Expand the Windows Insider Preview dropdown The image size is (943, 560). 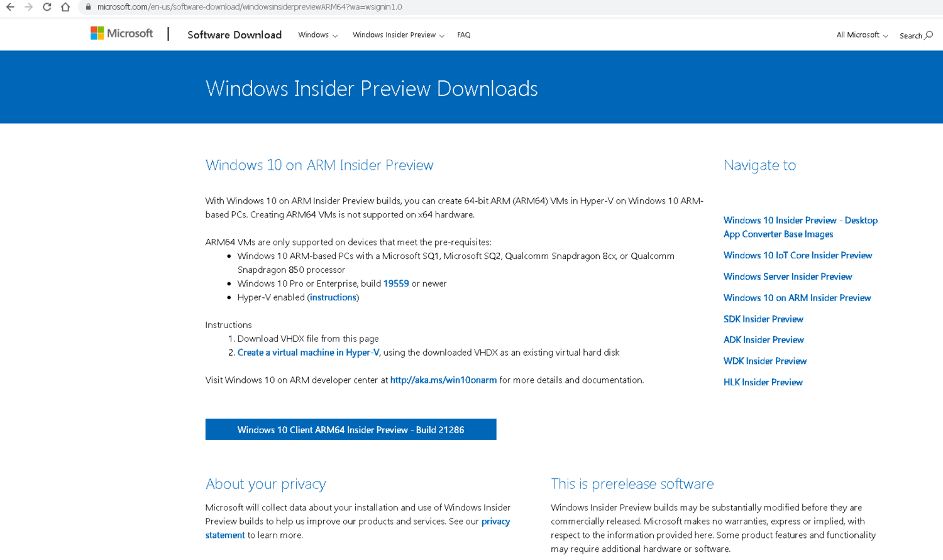(x=398, y=35)
